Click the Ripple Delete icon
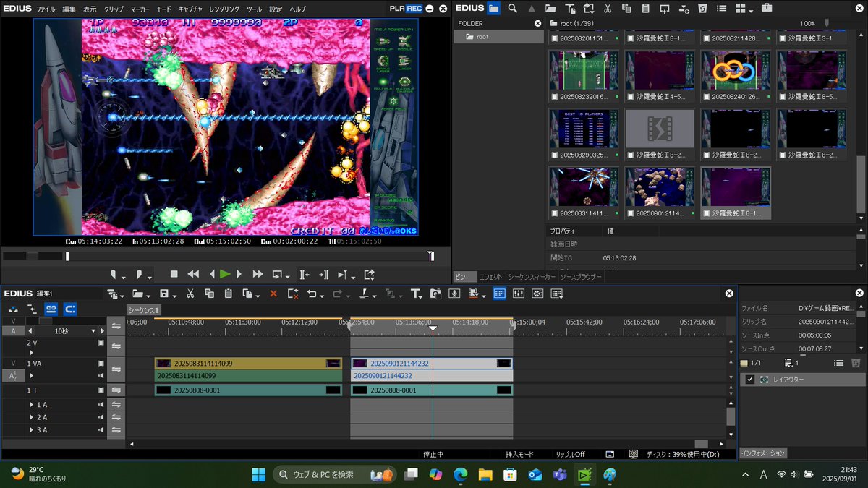868x488 pixels. click(293, 294)
